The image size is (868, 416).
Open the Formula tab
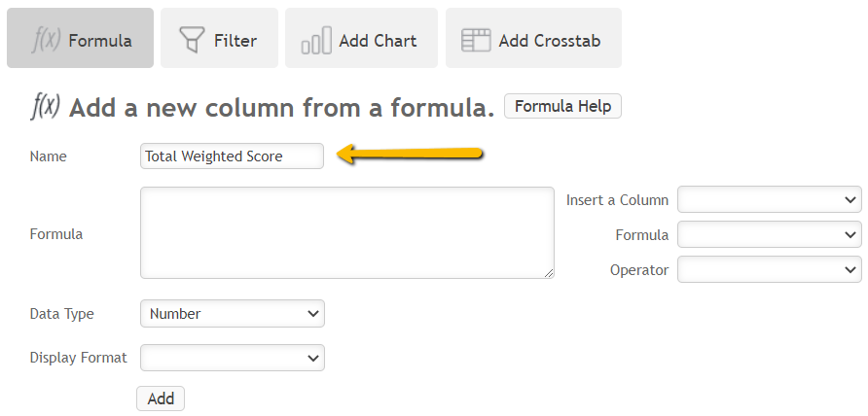pos(80,38)
